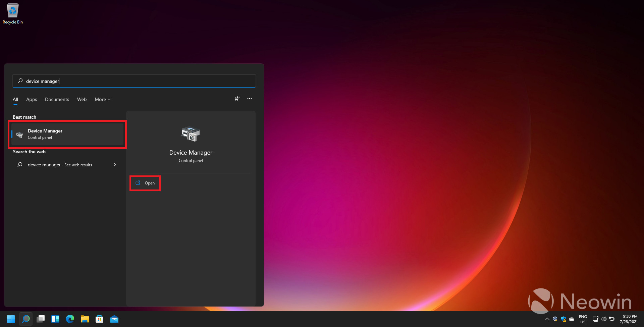Image resolution: width=644 pixels, height=327 pixels.
Task: Launch Microsoft Edge from the taskbar
Action: (x=70, y=319)
